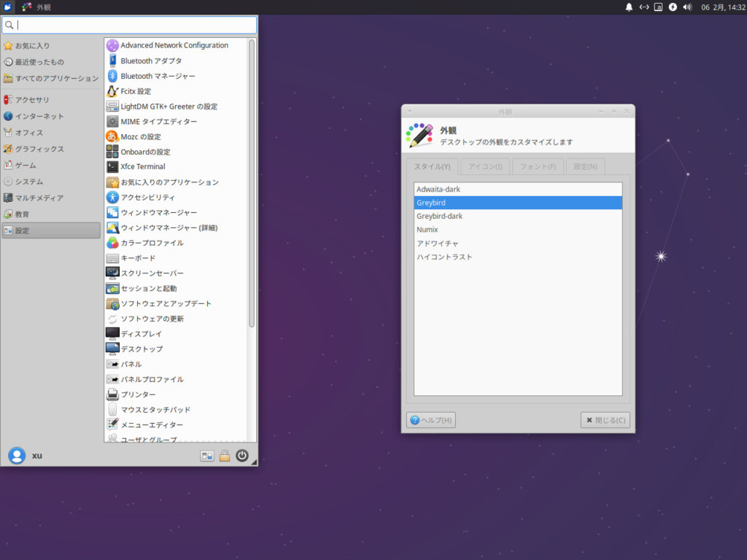Open the ディスプレイ settings
The image size is (747, 560).
point(146,333)
